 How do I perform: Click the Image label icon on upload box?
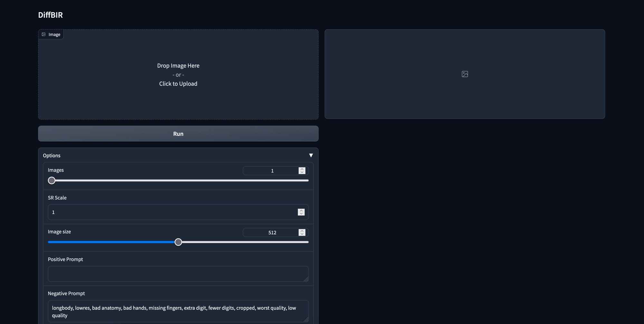coord(44,34)
